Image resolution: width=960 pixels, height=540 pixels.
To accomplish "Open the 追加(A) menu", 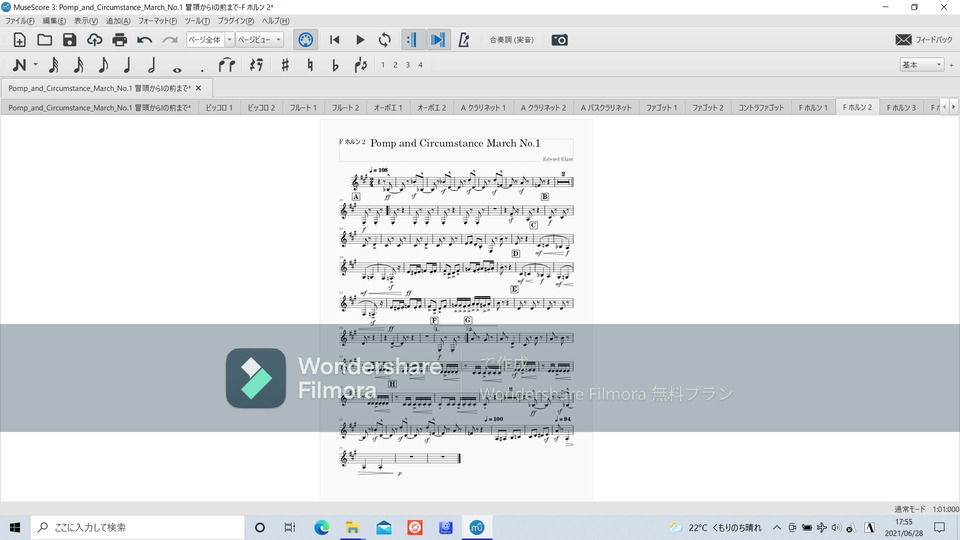I will (x=118, y=21).
